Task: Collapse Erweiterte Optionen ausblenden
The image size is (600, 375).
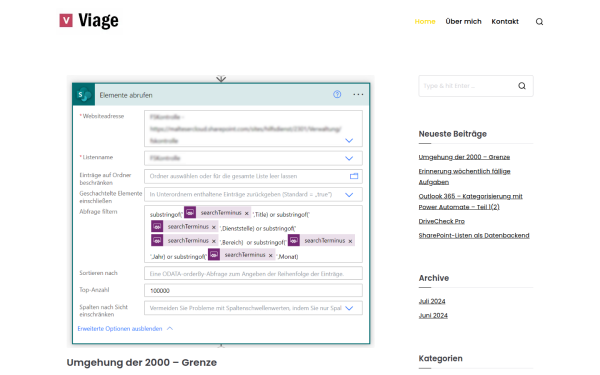Action: pyautogui.click(x=125, y=329)
